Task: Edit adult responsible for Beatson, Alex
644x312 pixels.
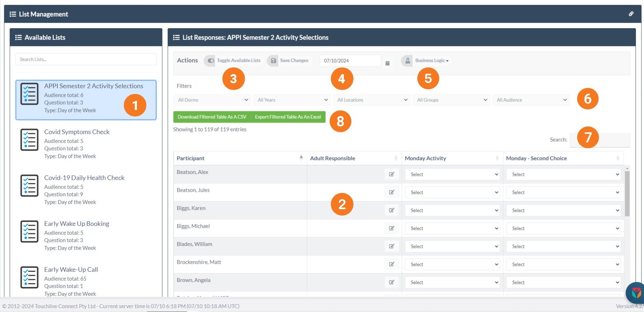Action: (392, 174)
